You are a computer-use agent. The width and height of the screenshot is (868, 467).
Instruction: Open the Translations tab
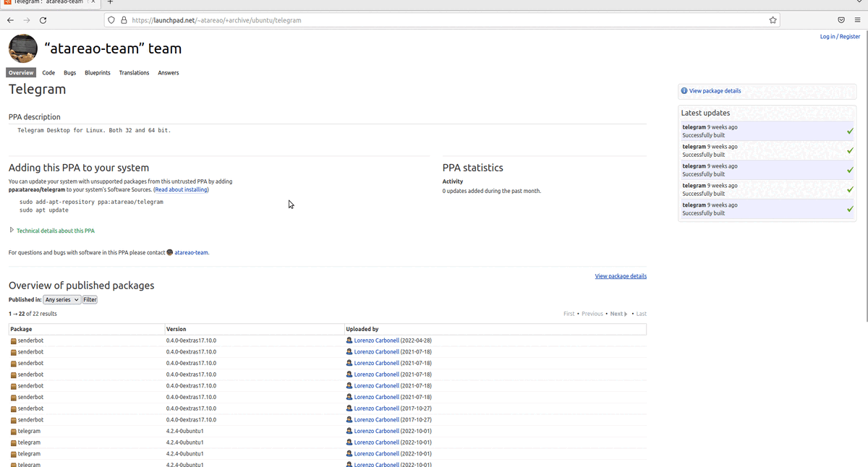click(134, 73)
